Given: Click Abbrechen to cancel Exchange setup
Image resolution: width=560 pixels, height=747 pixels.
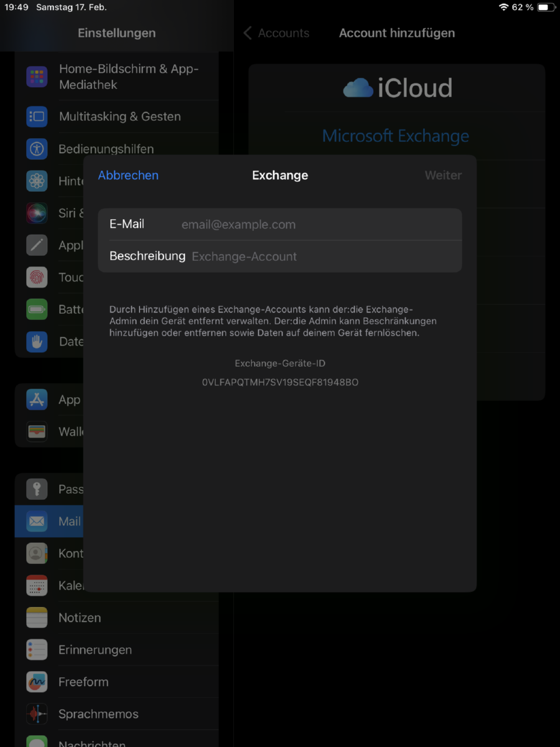Looking at the screenshot, I should click(128, 176).
